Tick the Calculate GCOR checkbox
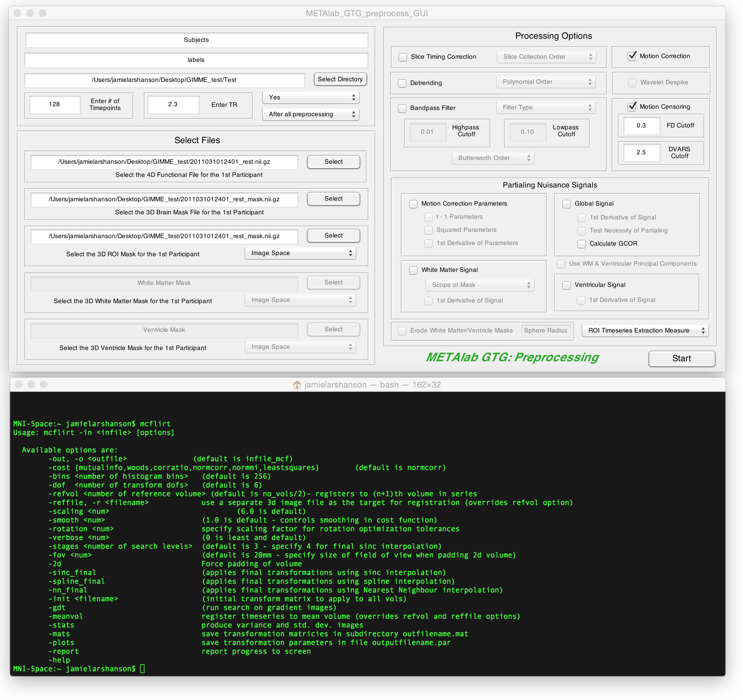The image size is (743, 700). click(582, 244)
